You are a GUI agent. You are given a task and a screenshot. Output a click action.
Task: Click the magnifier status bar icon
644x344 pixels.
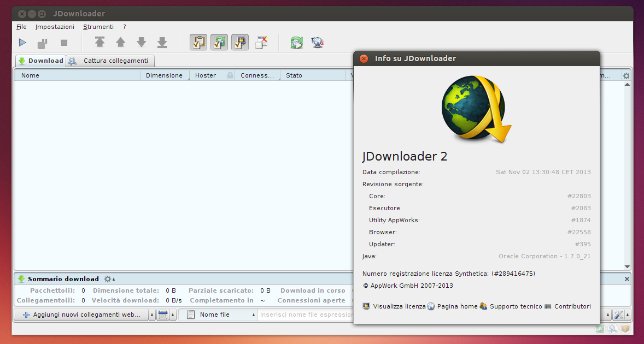(x=613, y=329)
